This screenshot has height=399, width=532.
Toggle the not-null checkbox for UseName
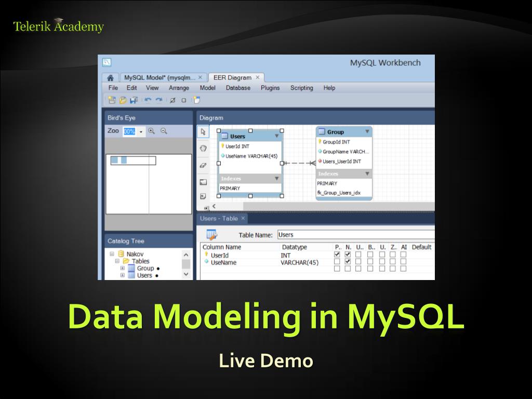(348, 262)
